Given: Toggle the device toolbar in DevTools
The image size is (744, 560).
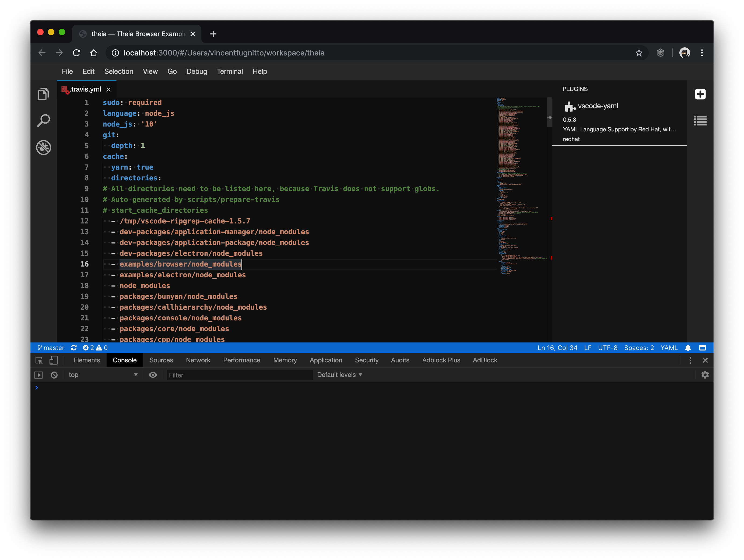Looking at the screenshot, I should pos(54,360).
